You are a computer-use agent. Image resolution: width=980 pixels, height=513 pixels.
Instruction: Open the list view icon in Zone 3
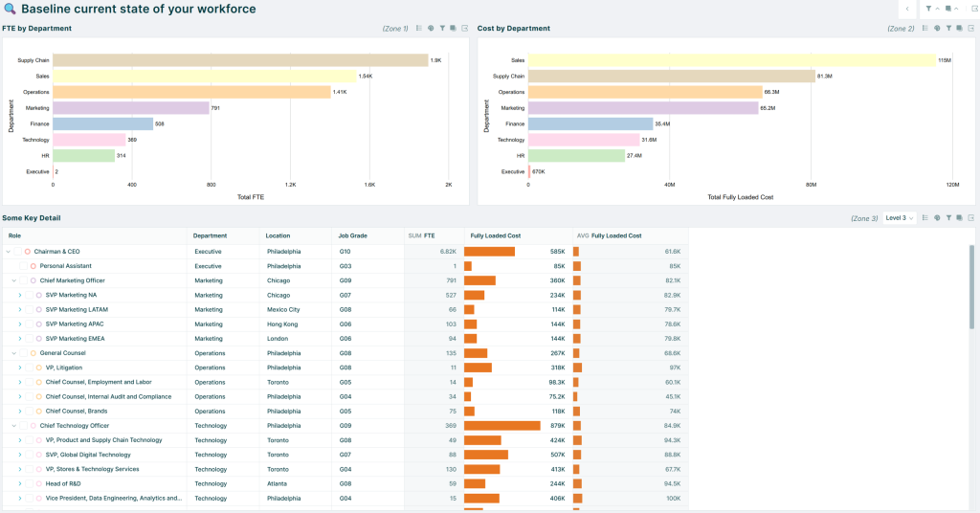[925, 218]
